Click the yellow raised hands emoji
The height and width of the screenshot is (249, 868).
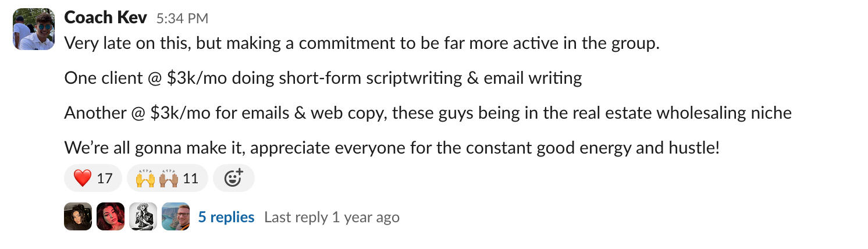pos(145,178)
